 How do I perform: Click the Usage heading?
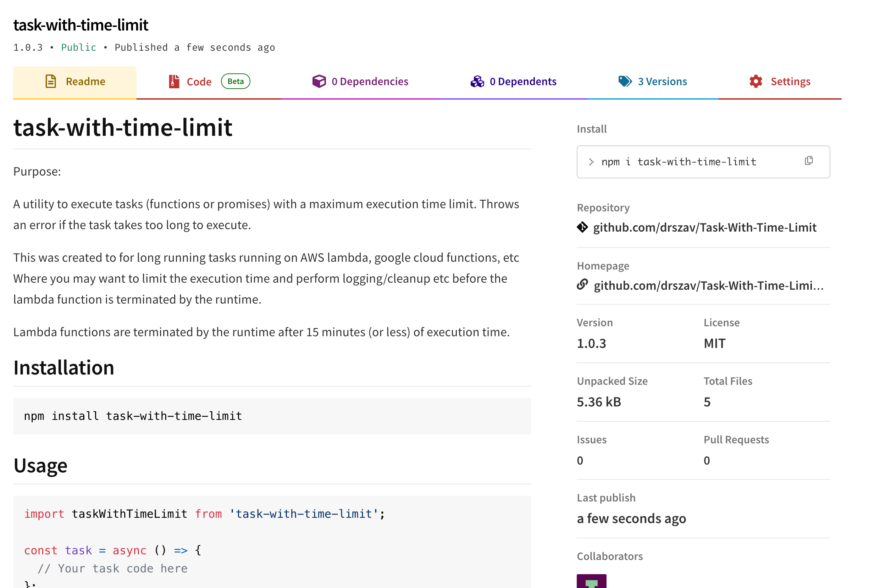[x=40, y=466]
